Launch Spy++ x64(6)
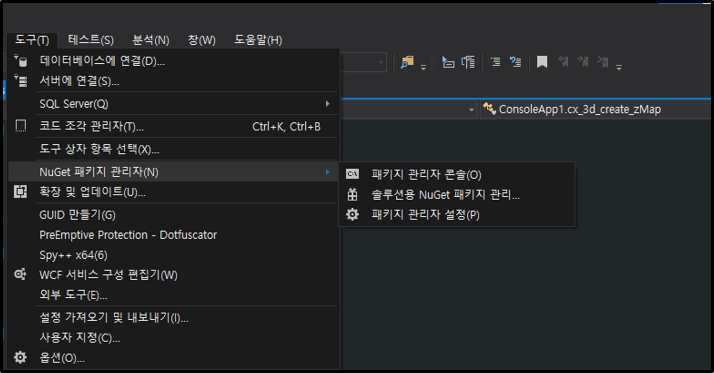The height and width of the screenshot is (373, 714). tap(173, 255)
